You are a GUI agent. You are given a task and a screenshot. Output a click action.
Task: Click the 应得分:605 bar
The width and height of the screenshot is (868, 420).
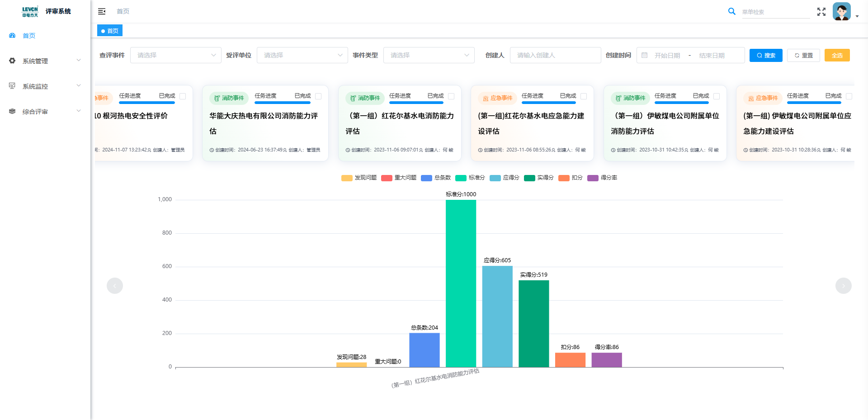tap(497, 316)
